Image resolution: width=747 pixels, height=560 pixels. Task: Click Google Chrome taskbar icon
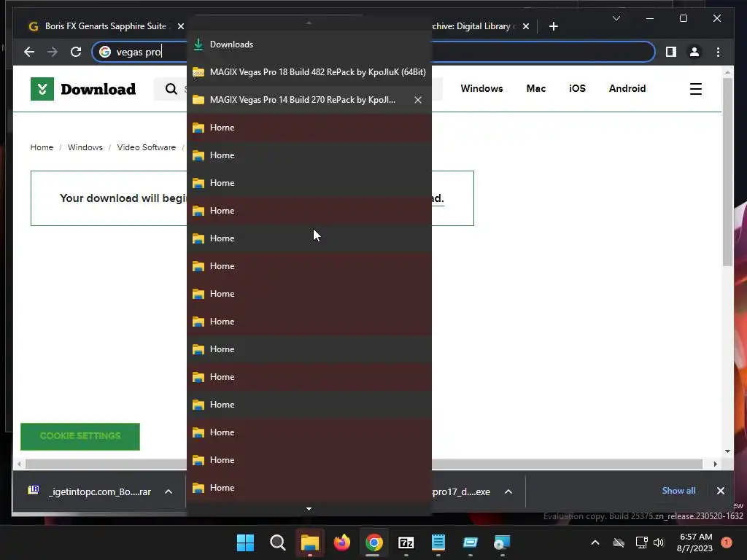point(374,542)
